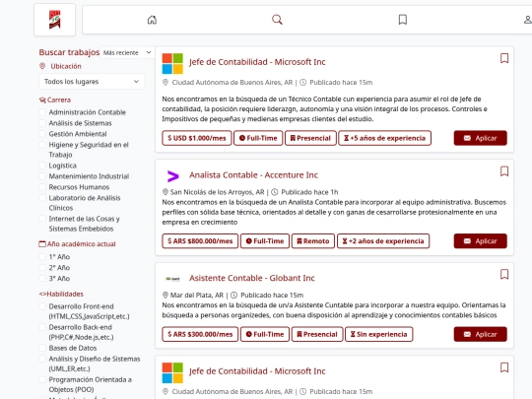Click Full-Time tag on Accenture job
Image resolution: width=532 pixels, height=399 pixels.
click(265, 241)
